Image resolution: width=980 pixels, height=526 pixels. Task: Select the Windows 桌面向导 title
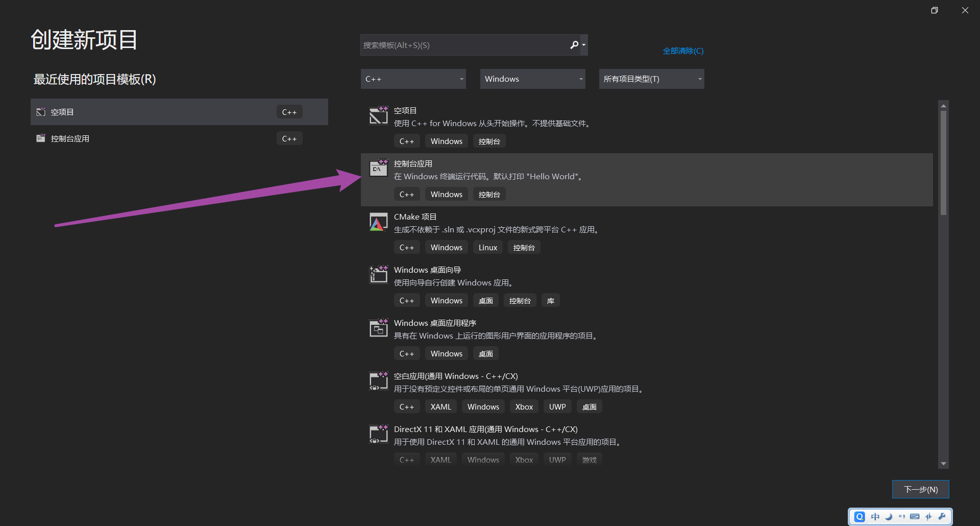pos(427,270)
